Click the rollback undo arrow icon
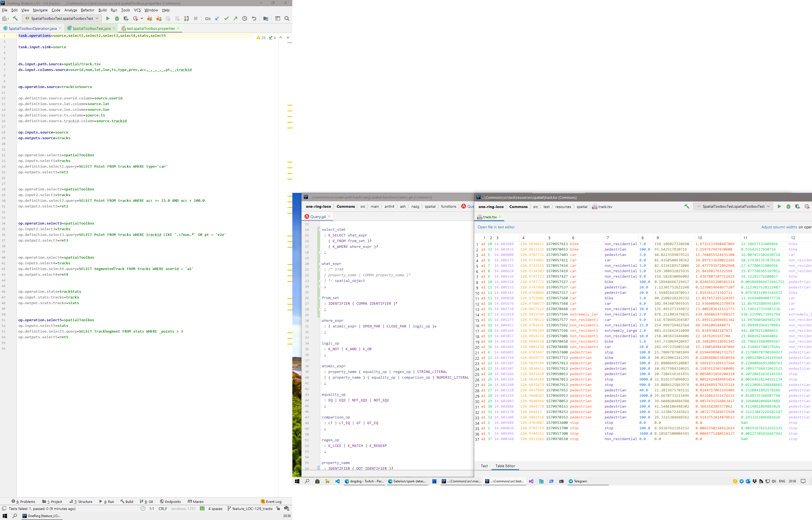This screenshot has width=812, height=520. (254, 19)
